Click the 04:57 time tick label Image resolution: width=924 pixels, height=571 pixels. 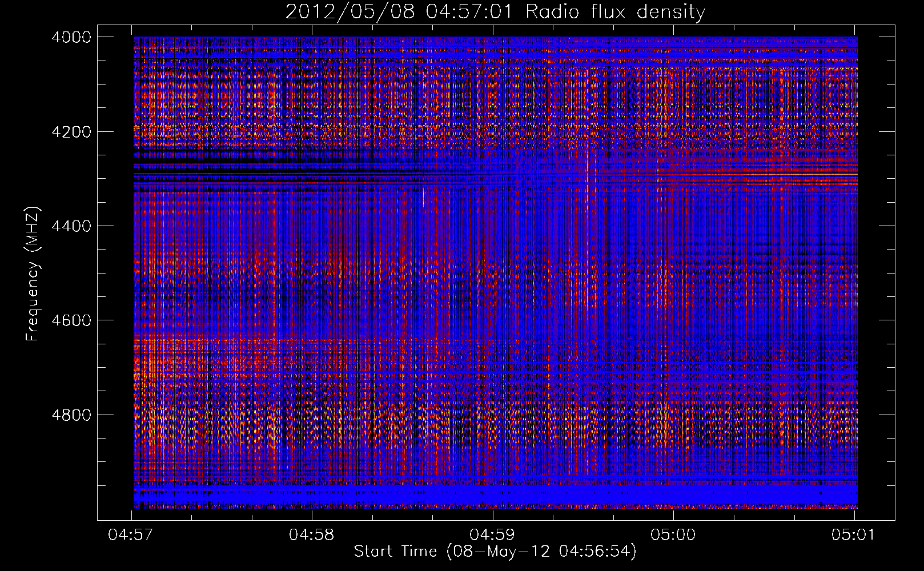point(131,535)
